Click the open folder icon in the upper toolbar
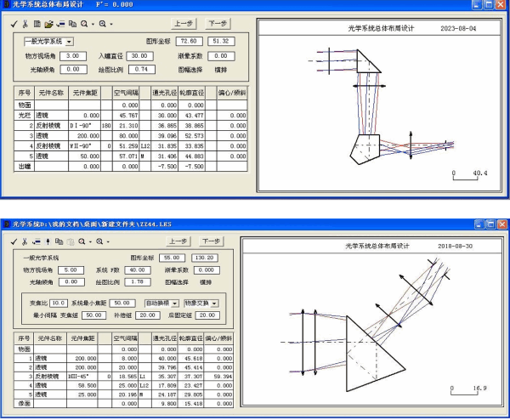 (48, 24)
